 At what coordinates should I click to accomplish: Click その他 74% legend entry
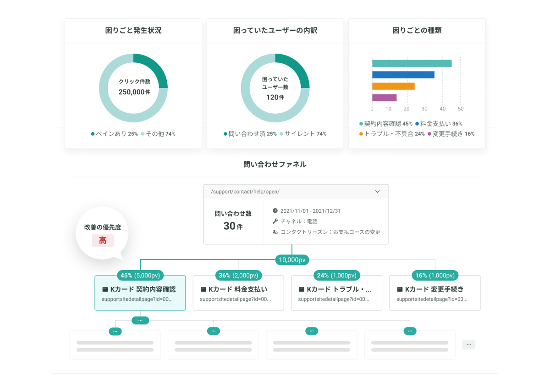tap(158, 134)
